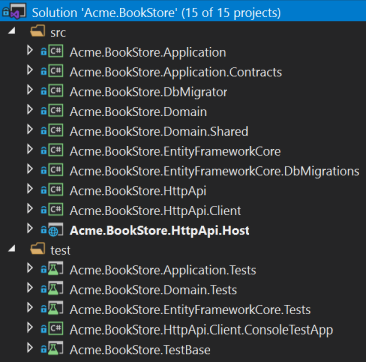Click C# icon of HttpApi.Client project
This screenshot has height=362, width=366.
click(x=55, y=209)
